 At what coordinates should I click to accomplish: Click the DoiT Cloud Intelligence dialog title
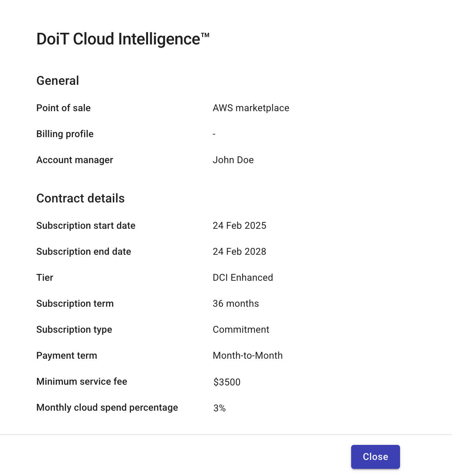click(x=123, y=39)
